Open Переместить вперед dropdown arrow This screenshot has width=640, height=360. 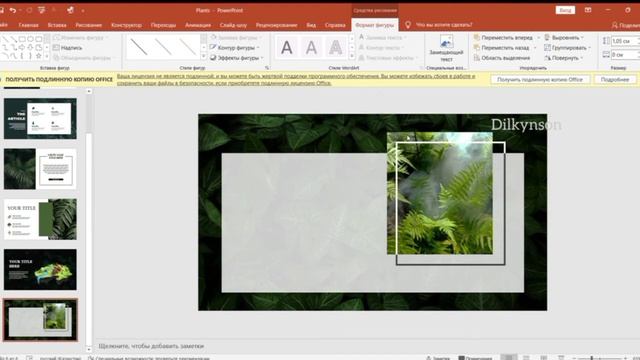click(x=538, y=38)
